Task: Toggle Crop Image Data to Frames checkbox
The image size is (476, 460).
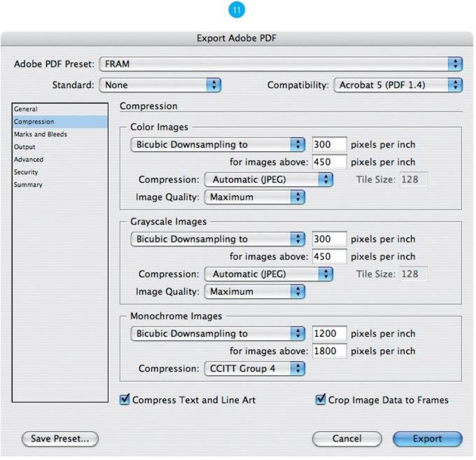Action: pos(321,400)
